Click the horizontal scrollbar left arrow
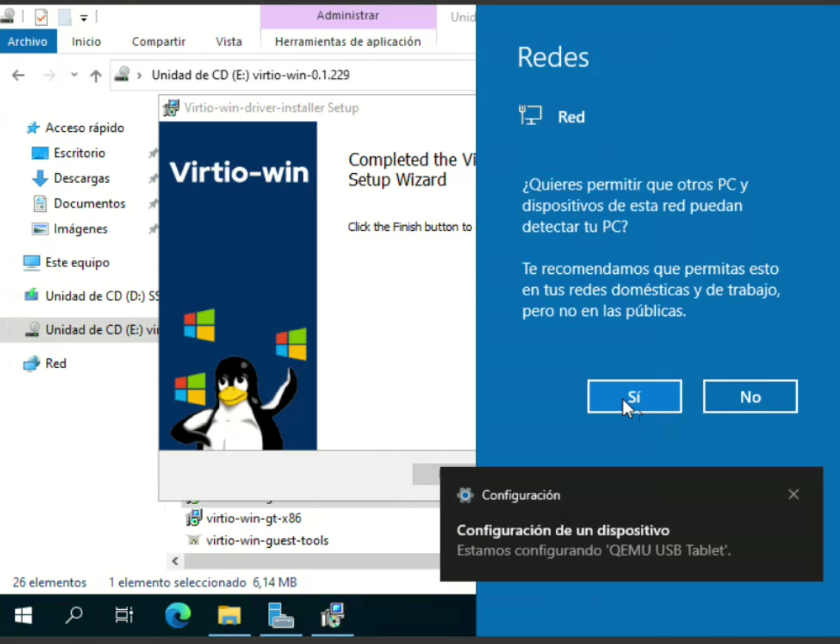 point(175,560)
